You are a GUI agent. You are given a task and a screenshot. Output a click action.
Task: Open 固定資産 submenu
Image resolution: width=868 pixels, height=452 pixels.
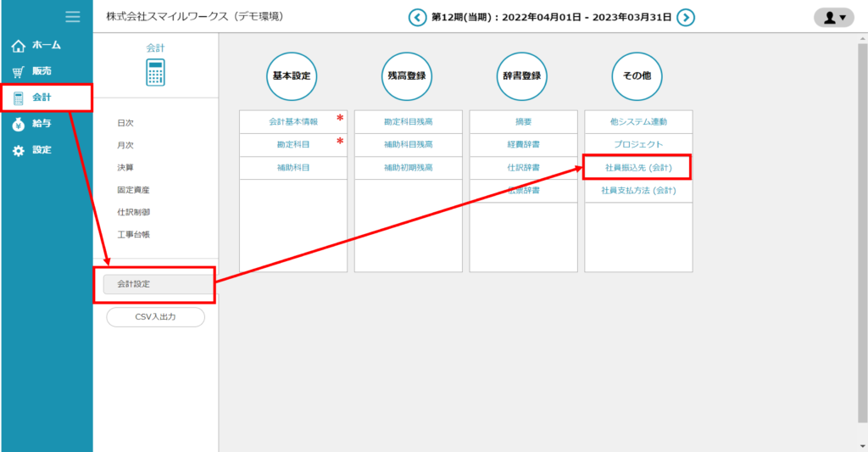pyautogui.click(x=133, y=190)
